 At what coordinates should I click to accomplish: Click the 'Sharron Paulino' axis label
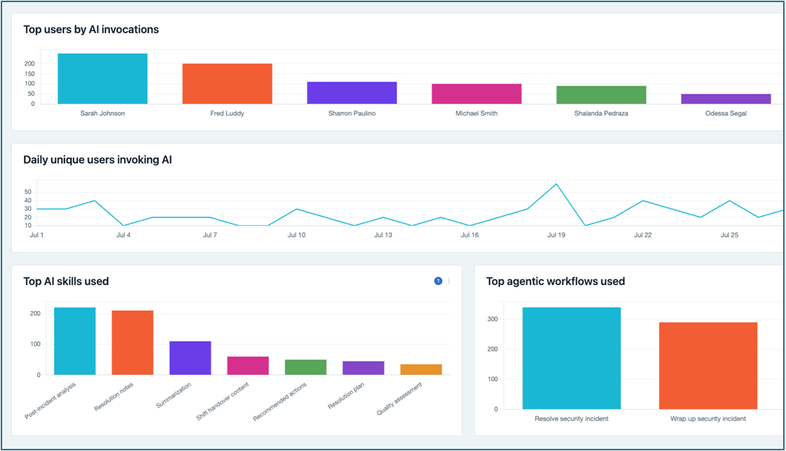point(352,113)
